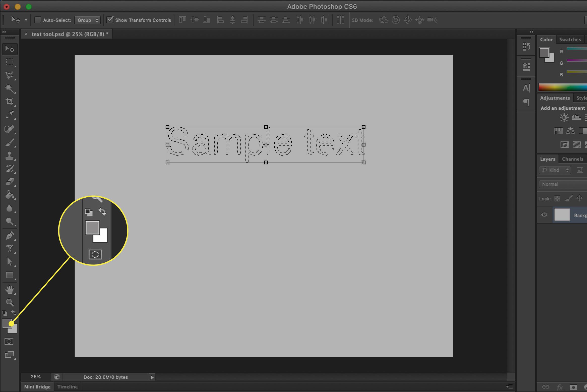Image resolution: width=587 pixels, height=392 pixels.
Task: Select the Polygonal Lasso tool
Action: click(10, 75)
